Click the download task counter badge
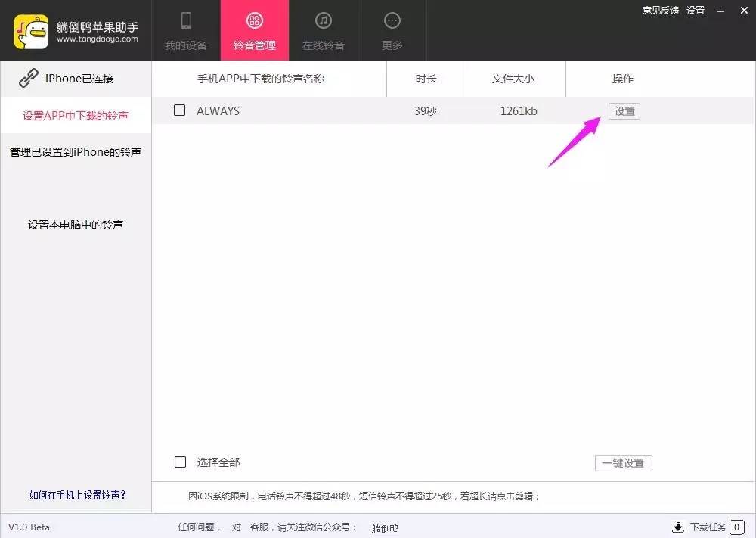Screen dimensions: 756x538 (736, 527)
